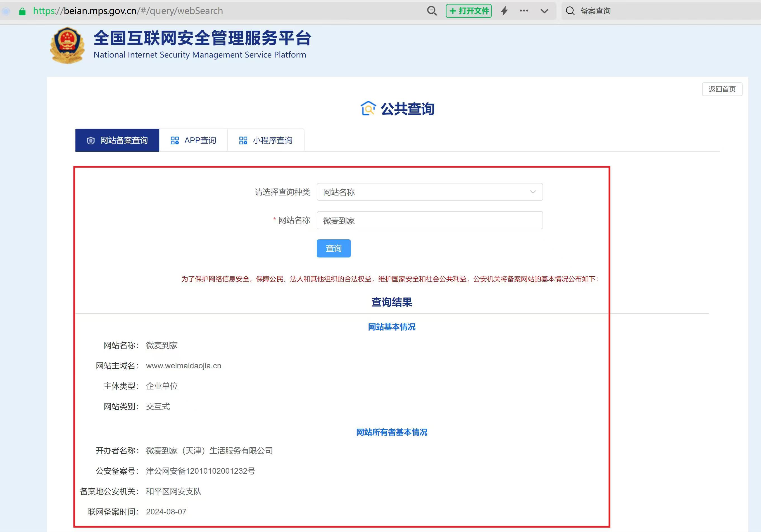Click the 网站名称 input field with 微麦到家
761x532 pixels.
pyautogui.click(x=430, y=220)
